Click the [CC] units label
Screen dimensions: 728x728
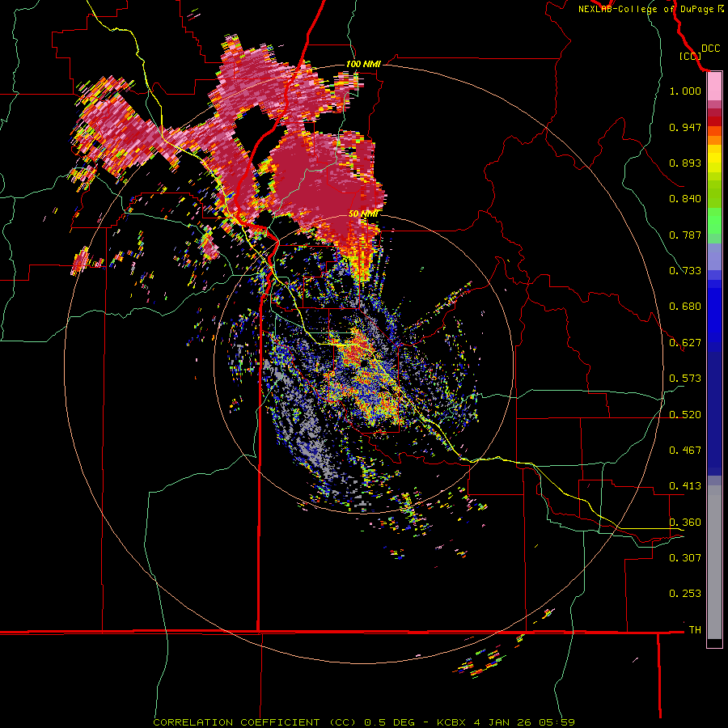691,56
